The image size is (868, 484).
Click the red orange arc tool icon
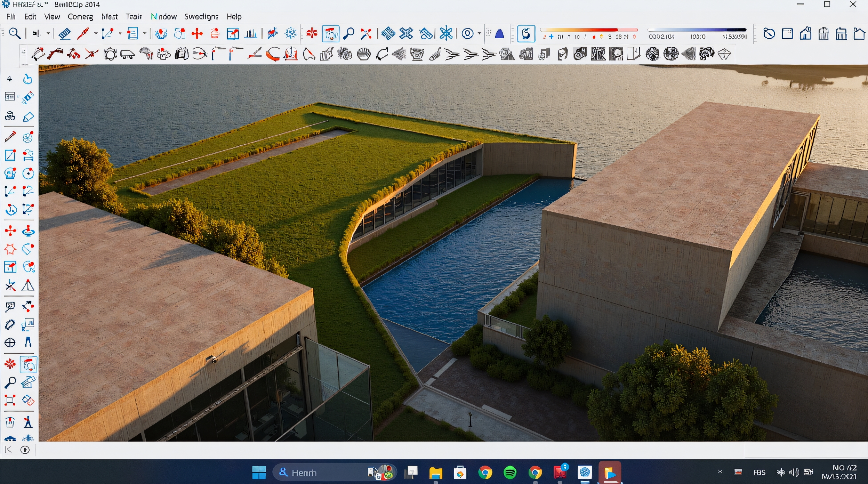(x=273, y=55)
